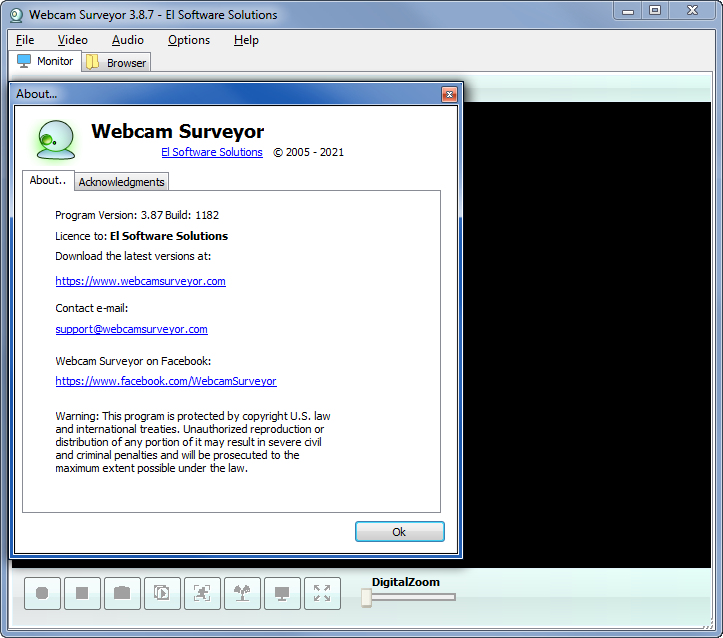
Task: Click the Webcam Surveyor logo in About dialog
Action: (56, 140)
